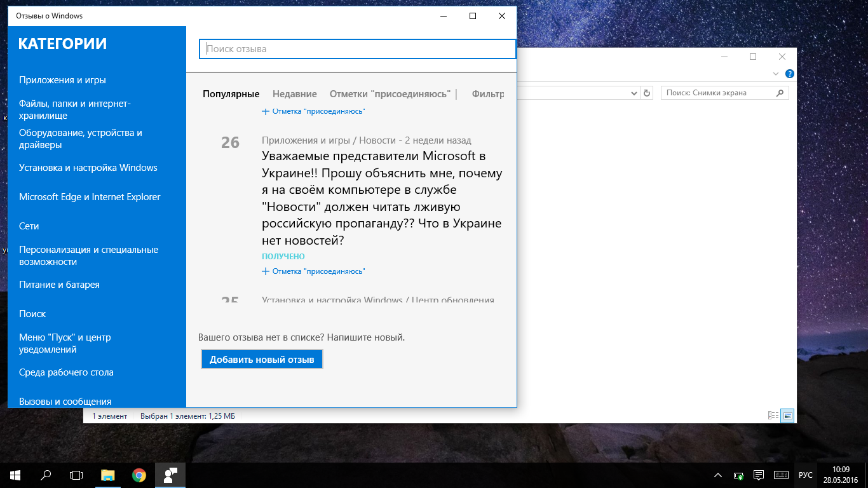
Task: Show hidden system tray icons
Action: tap(718, 475)
